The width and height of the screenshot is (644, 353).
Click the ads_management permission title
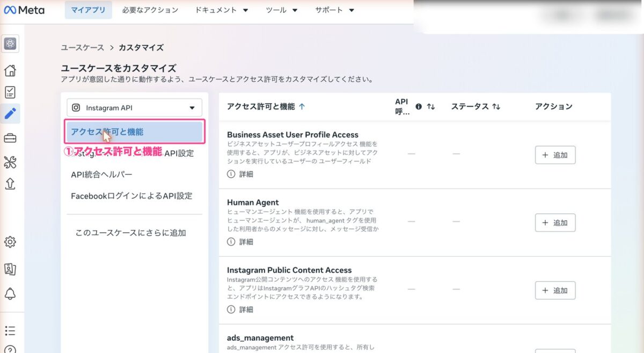[260, 338]
